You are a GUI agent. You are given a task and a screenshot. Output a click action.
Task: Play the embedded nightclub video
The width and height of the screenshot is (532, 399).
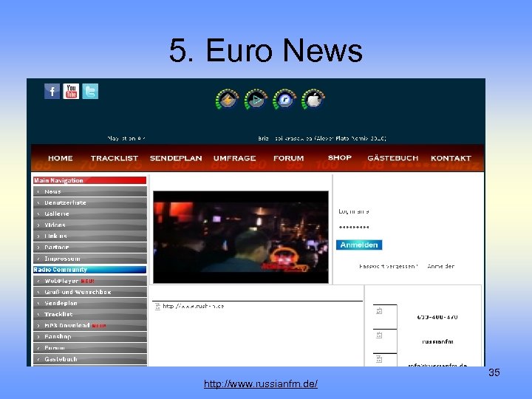point(241,237)
